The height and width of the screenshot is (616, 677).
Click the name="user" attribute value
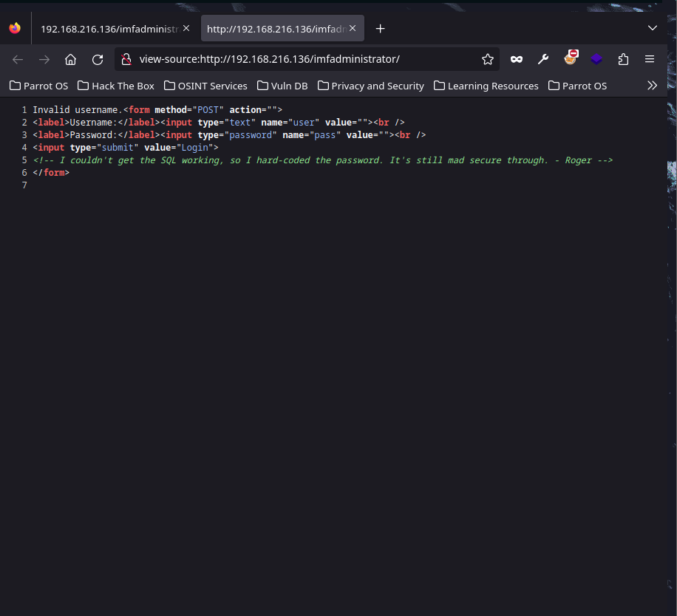(x=304, y=122)
